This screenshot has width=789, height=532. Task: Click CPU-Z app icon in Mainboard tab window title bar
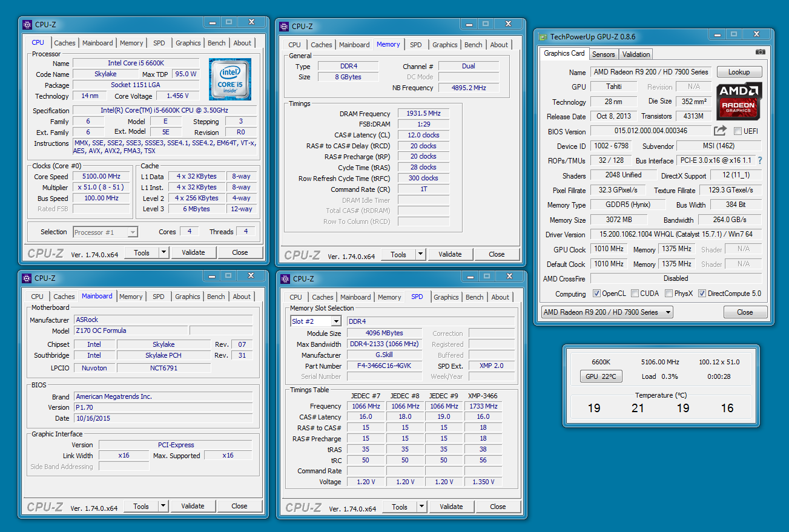[27, 278]
